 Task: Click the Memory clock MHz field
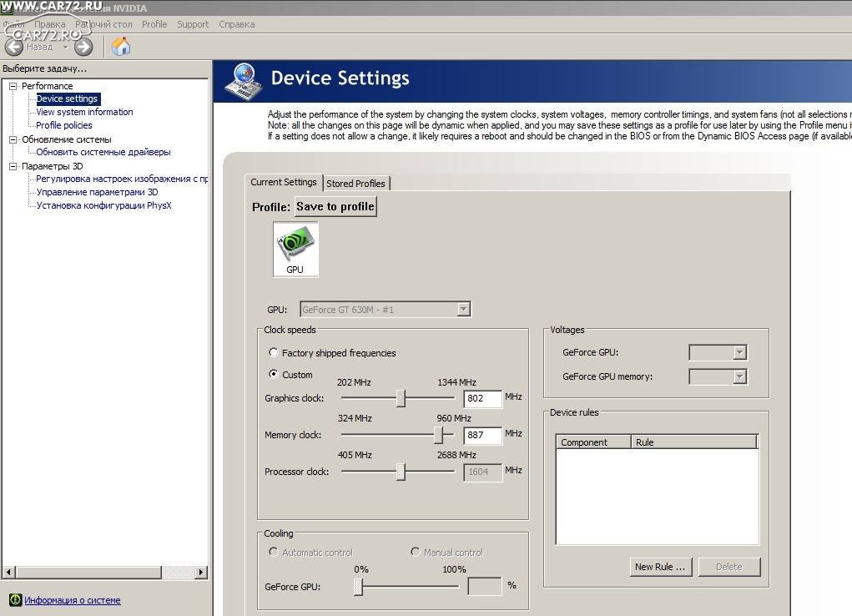(482, 435)
